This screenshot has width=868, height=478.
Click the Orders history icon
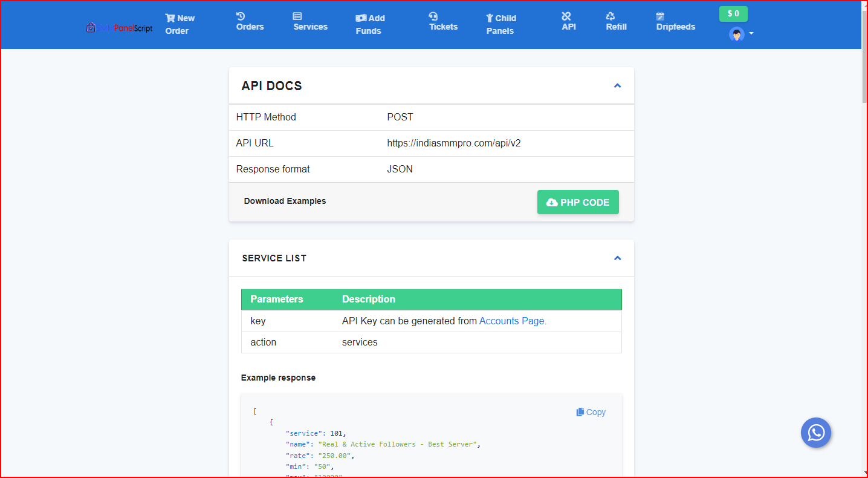point(241,16)
